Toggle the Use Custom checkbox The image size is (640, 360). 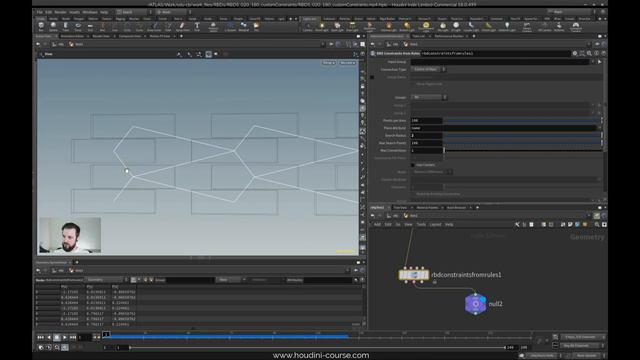click(413, 165)
